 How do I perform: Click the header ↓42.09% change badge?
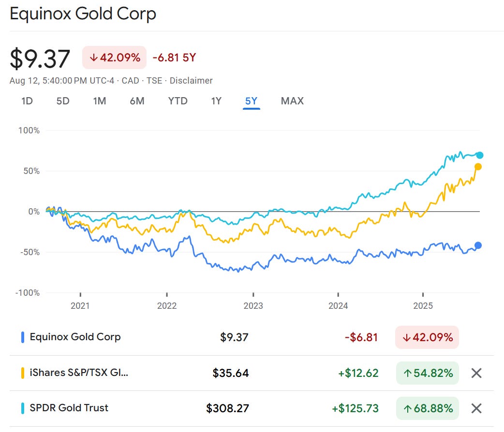click(115, 58)
